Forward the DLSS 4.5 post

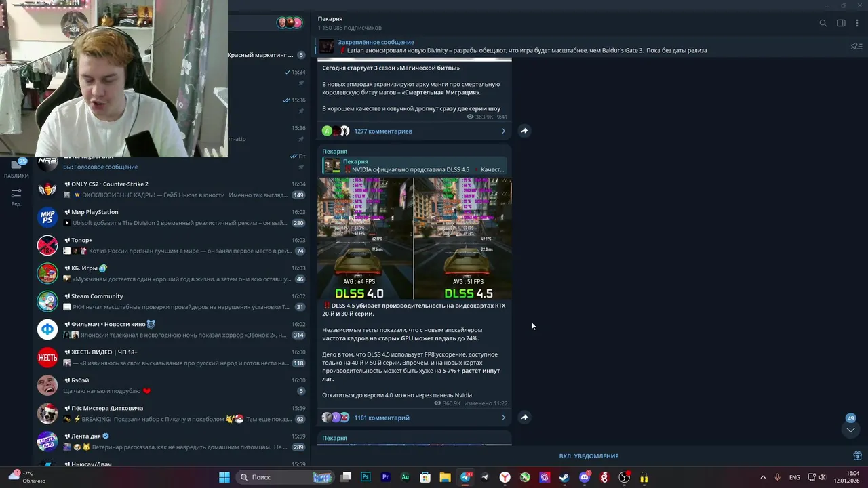(x=524, y=418)
